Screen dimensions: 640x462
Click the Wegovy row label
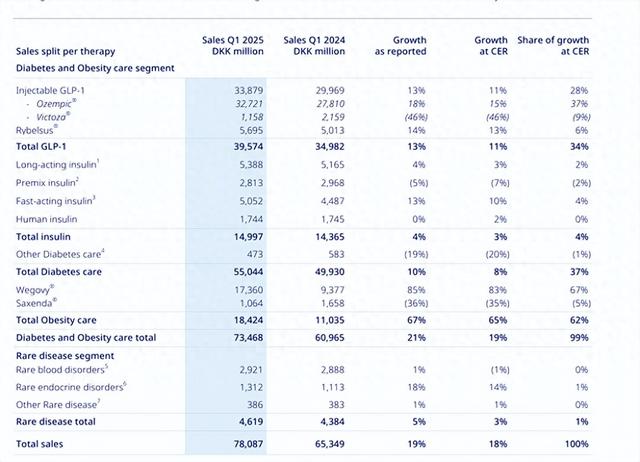(37, 286)
